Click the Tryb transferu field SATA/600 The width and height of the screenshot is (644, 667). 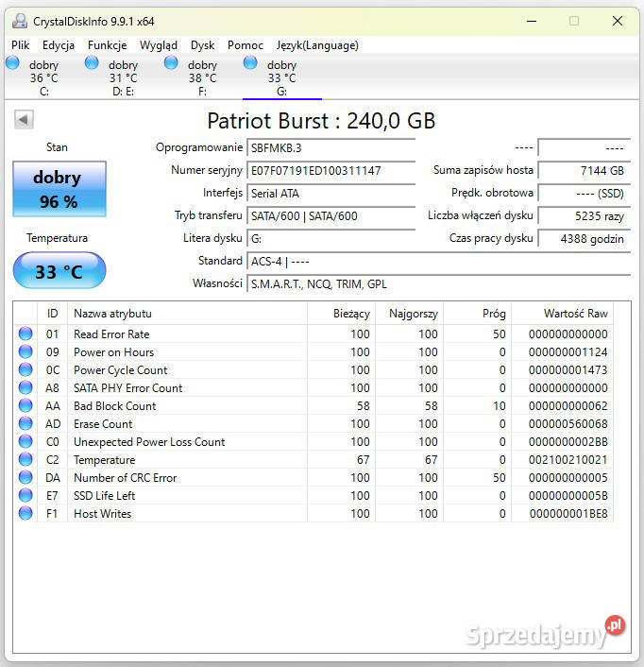tap(330, 215)
